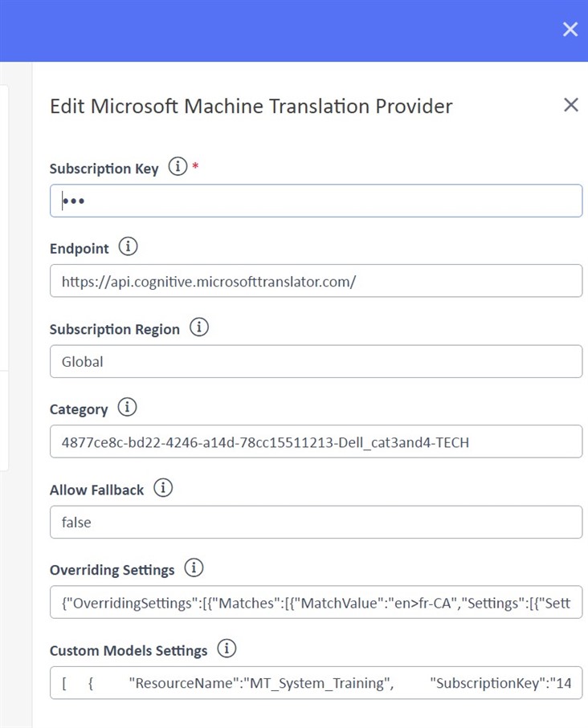Click the Overriding Settings JSON field
Image resolution: width=588 pixels, height=728 pixels.
[x=316, y=602]
